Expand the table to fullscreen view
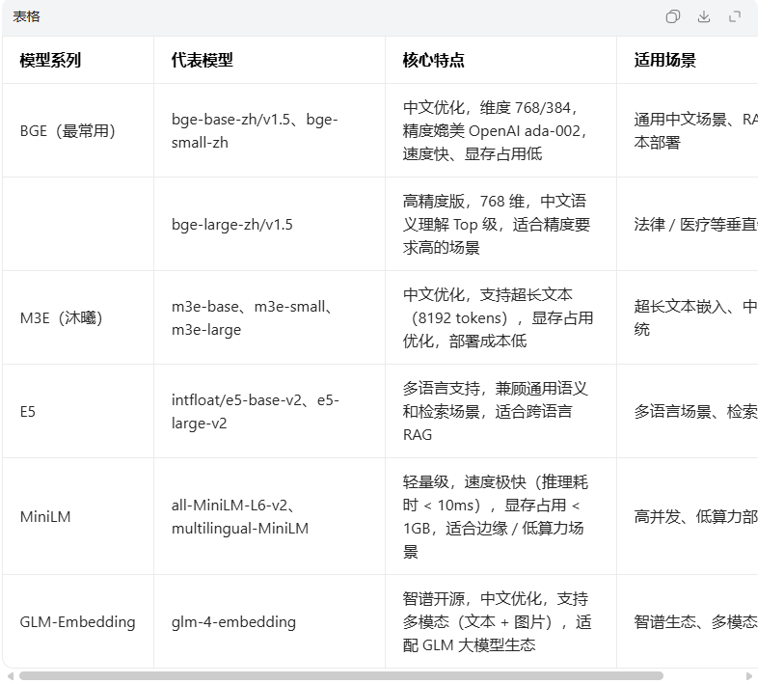784x684 pixels. click(735, 17)
